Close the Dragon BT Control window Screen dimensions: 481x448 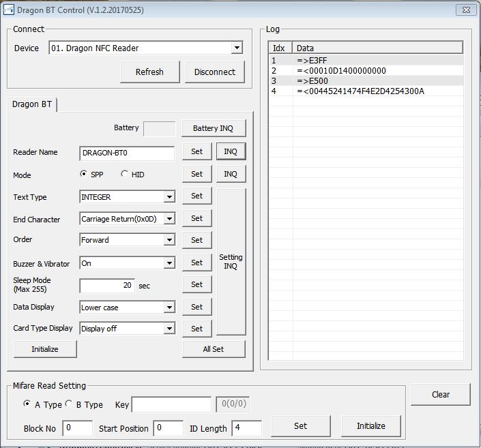click(x=466, y=10)
